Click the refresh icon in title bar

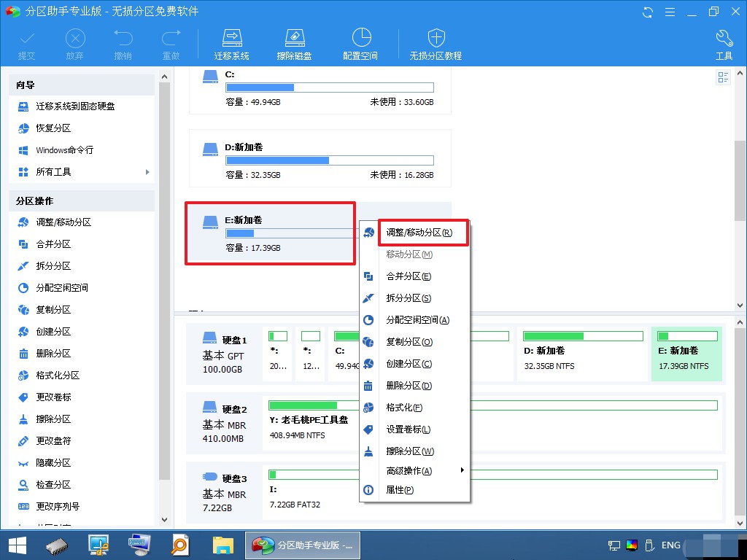pos(648,12)
